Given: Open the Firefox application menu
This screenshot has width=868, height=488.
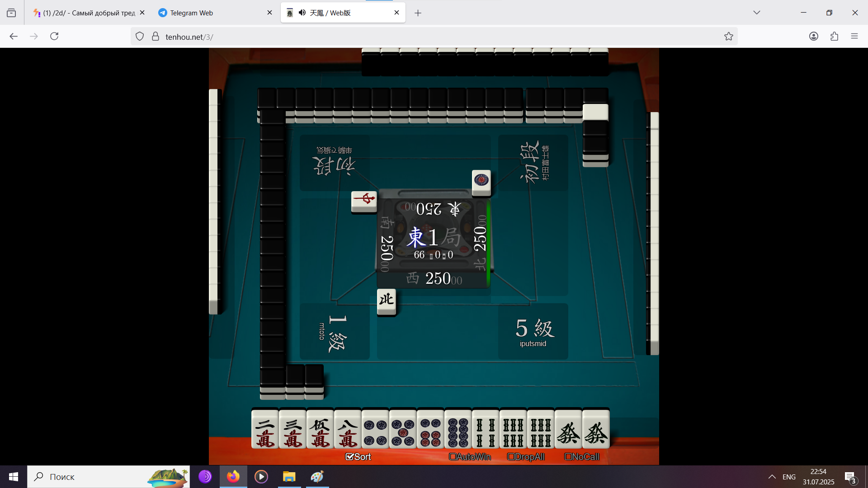Looking at the screenshot, I should [854, 37].
